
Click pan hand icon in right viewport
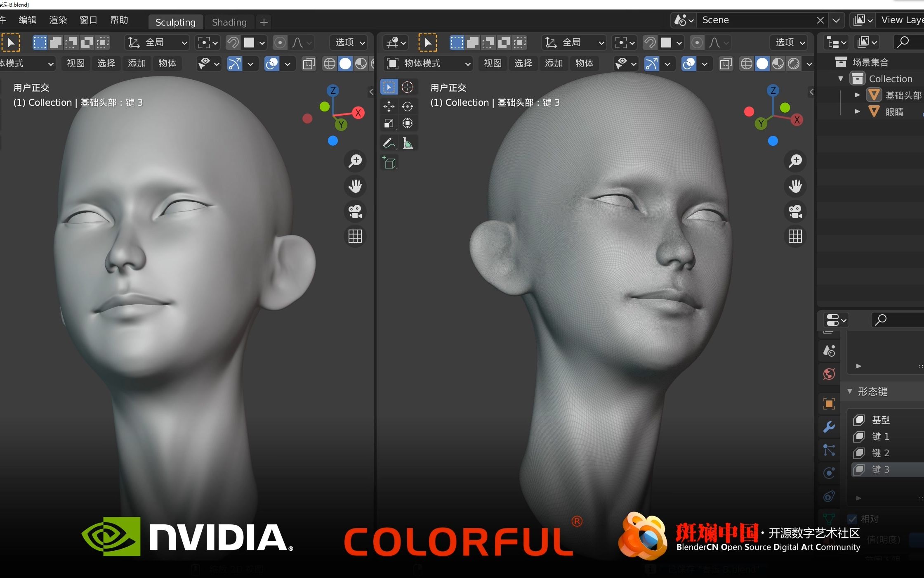(795, 186)
